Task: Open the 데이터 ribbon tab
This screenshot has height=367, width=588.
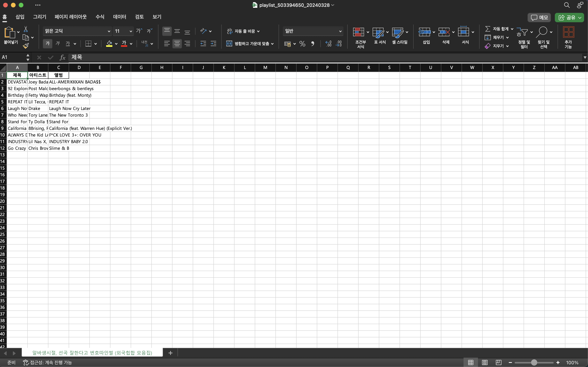Action: 119,17
